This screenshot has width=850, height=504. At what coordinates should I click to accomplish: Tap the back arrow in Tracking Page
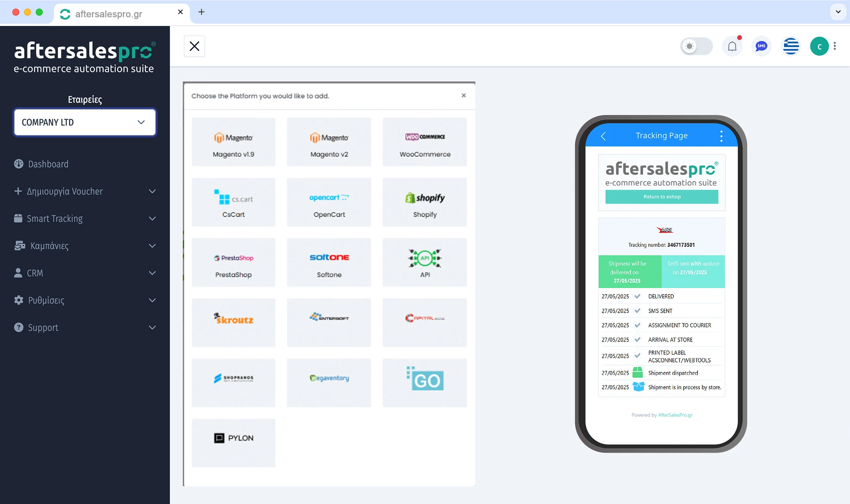603,136
